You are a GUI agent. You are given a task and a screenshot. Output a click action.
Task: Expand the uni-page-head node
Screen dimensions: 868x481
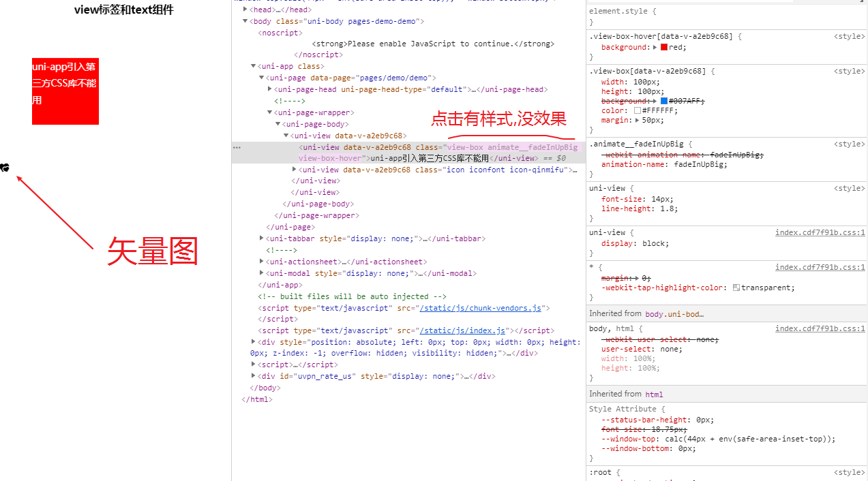270,89
